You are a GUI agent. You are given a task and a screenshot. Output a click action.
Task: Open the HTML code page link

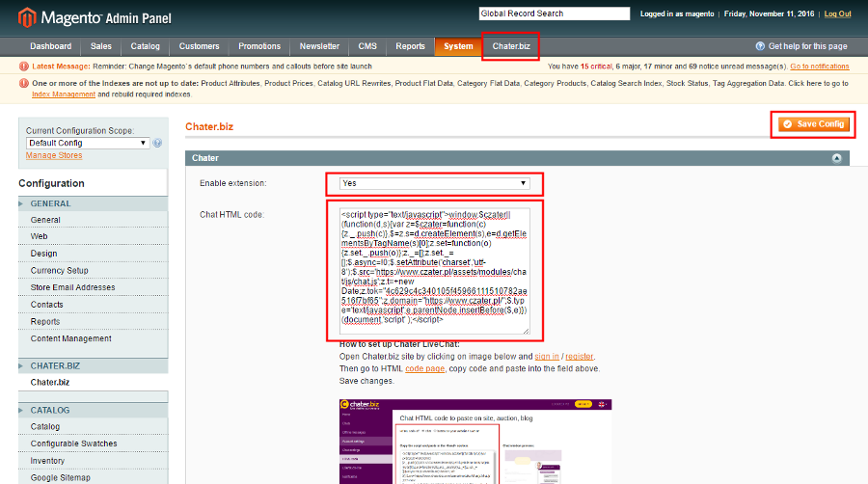tap(424, 369)
